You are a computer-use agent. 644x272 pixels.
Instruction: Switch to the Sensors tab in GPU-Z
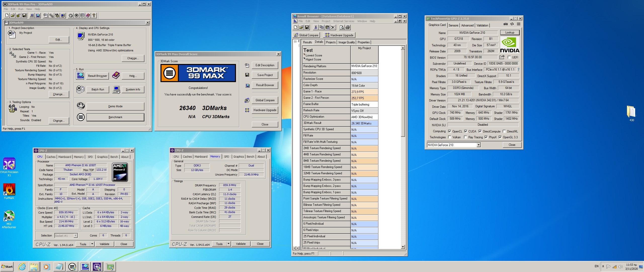pos(453,25)
